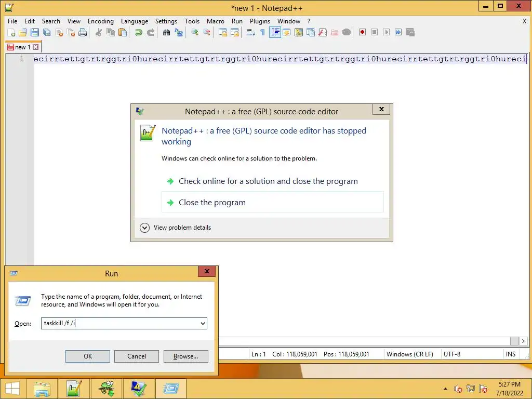Click the Zoom Out magnifier icon
The width and height of the screenshot is (532, 399).
pyautogui.click(x=207, y=33)
